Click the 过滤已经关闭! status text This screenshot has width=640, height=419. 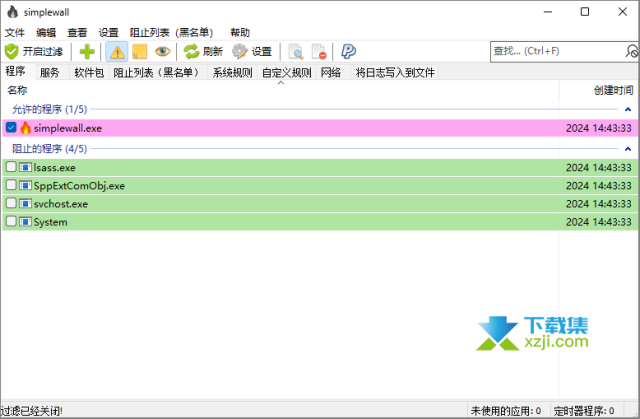coord(31,410)
